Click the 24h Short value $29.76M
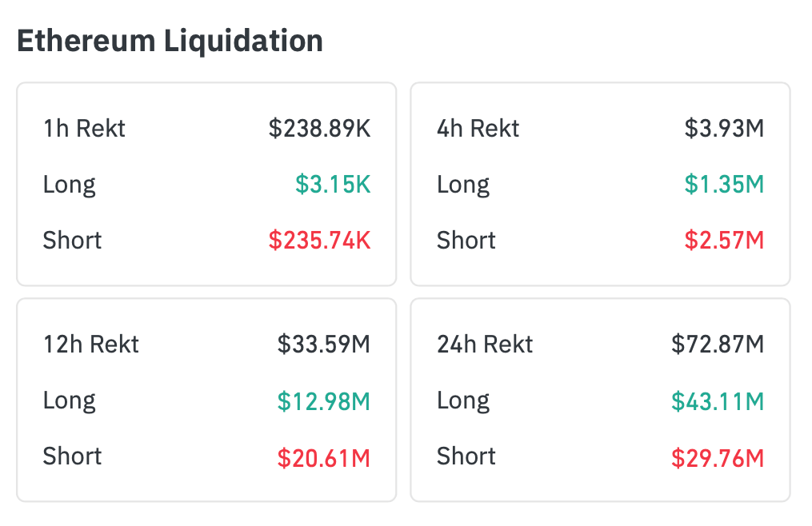812x526 pixels. [x=718, y=458]
